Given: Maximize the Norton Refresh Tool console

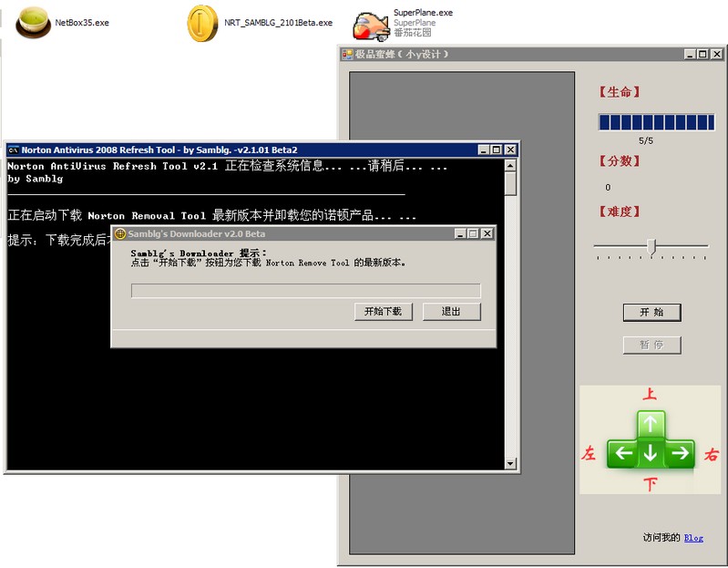Looking at the screenshot, I should point(497,150).
